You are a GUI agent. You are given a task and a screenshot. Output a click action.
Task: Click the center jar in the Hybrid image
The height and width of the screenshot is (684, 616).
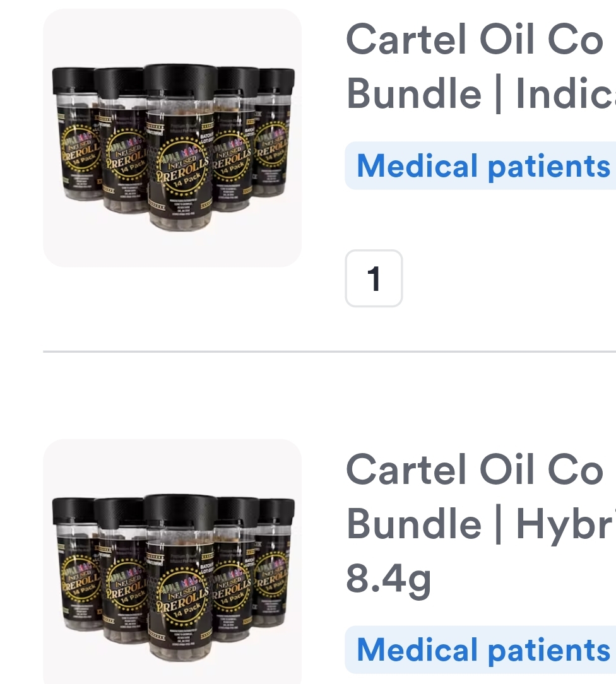click(181, 578)
